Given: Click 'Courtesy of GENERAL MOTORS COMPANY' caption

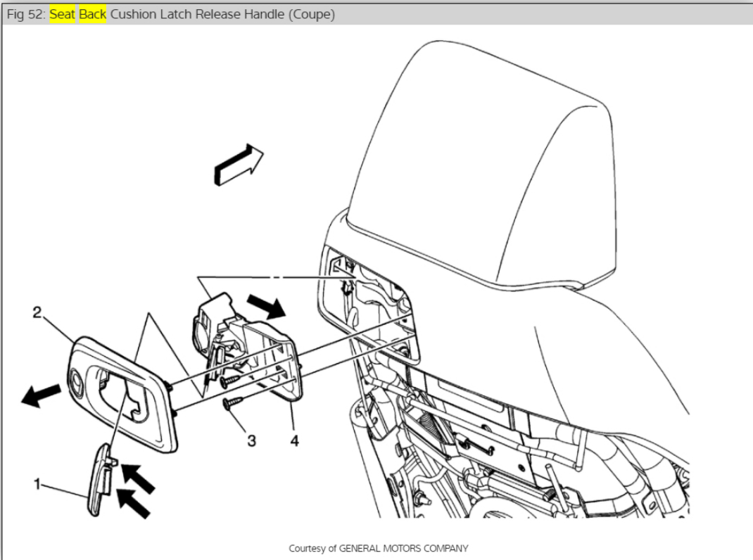Looking at the screenshot, I should 379,548.
